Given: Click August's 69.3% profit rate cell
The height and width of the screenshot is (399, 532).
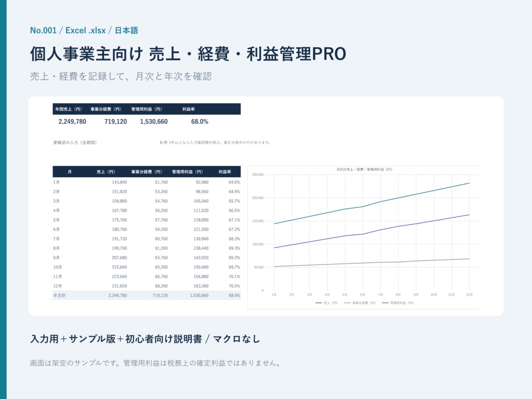Looking at the screenshot, I should (234, 248).
